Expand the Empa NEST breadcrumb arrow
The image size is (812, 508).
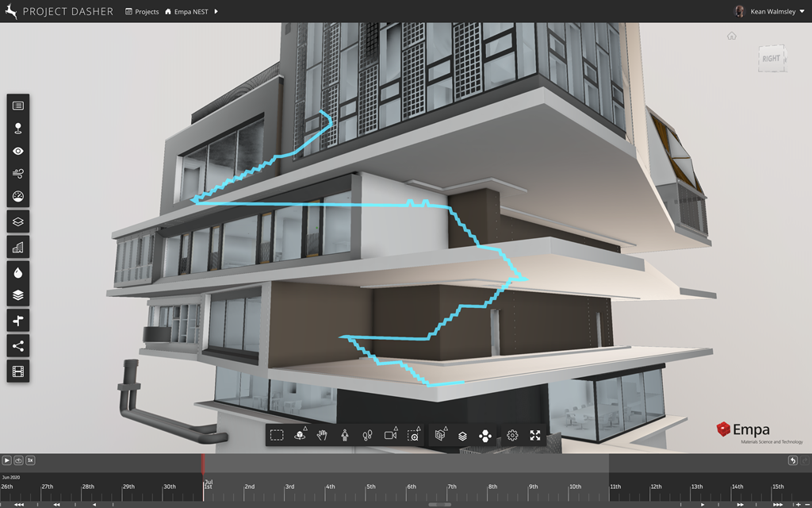click(x=216, y=12)
